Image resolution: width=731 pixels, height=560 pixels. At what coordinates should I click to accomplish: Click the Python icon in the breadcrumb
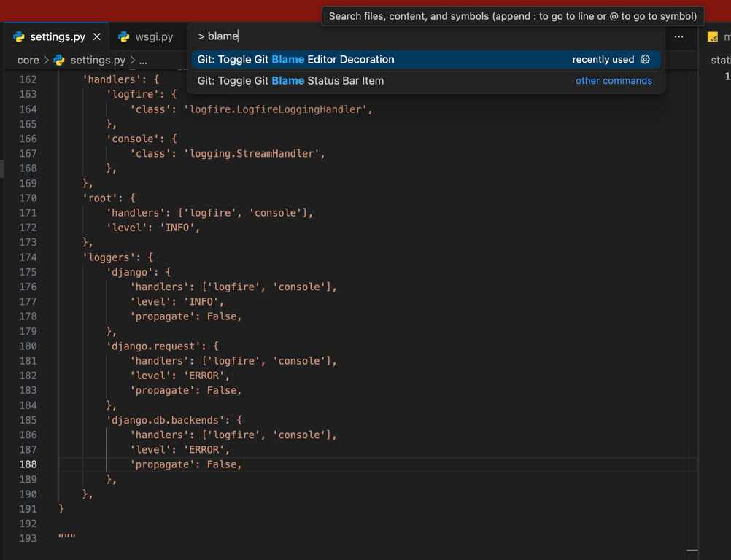coord(59,60)
